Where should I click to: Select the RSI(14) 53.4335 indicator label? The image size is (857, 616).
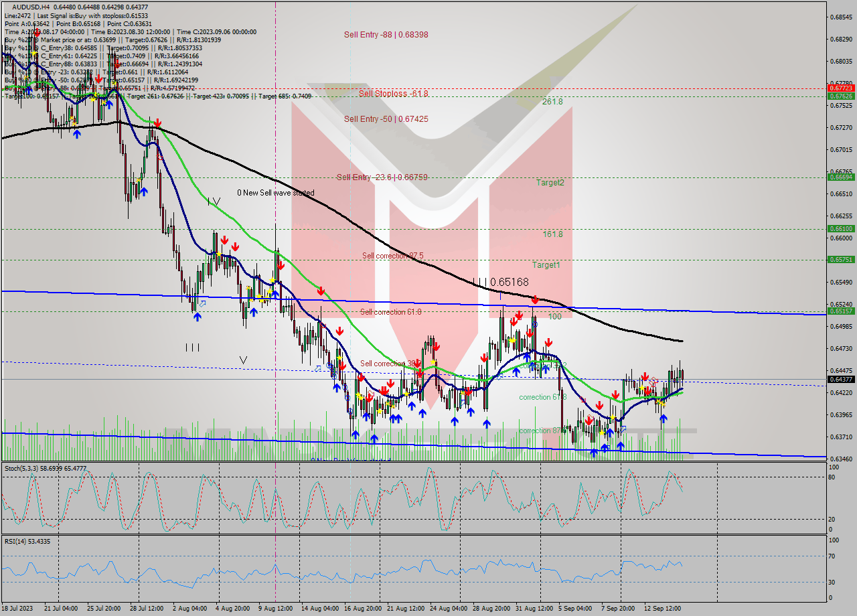point(27,541)
